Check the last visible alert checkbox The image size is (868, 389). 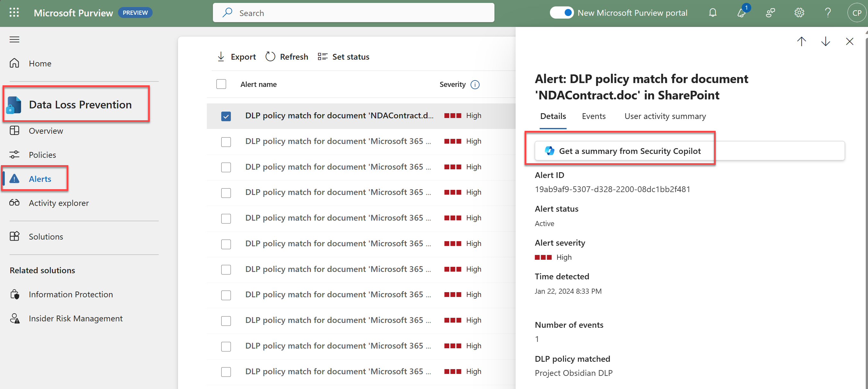(226, 372)
